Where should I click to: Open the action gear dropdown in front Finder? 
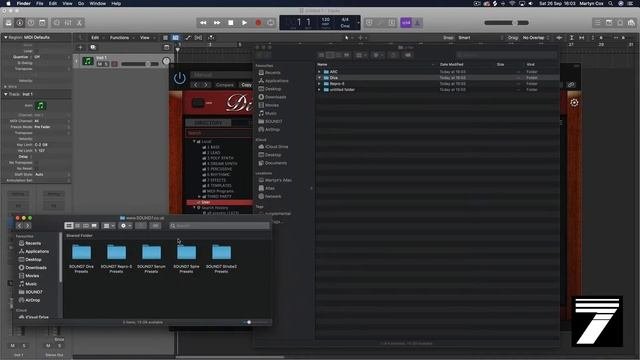click(126, 226)
